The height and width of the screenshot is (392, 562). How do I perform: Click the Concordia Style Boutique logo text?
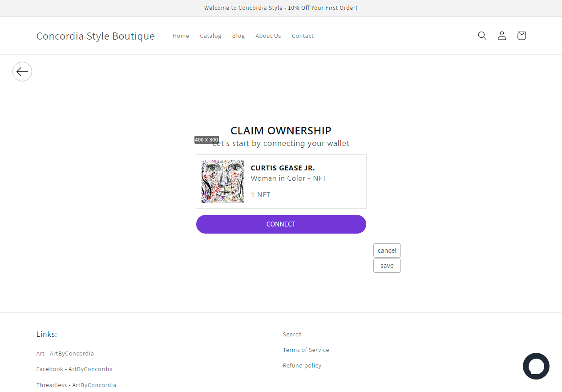[x=96, y=36]
